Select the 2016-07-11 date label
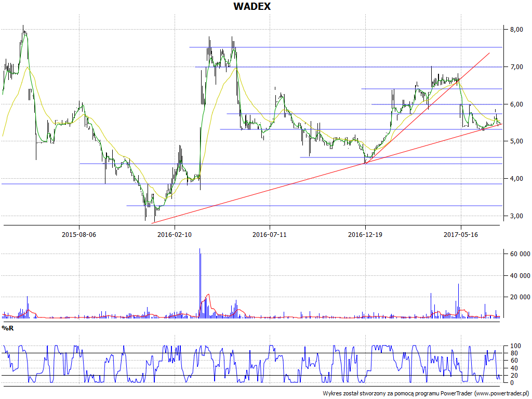 270,234
